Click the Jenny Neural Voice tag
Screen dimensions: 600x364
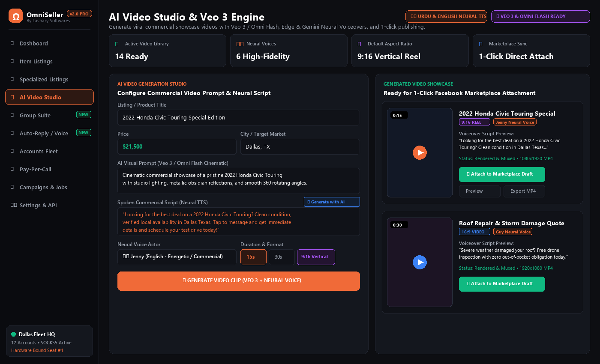pos(515,122)
